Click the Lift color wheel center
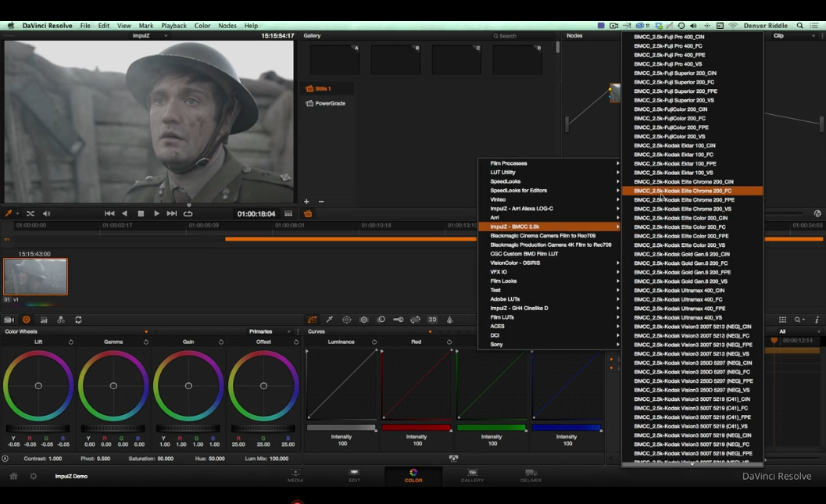 tap(38, 386)
